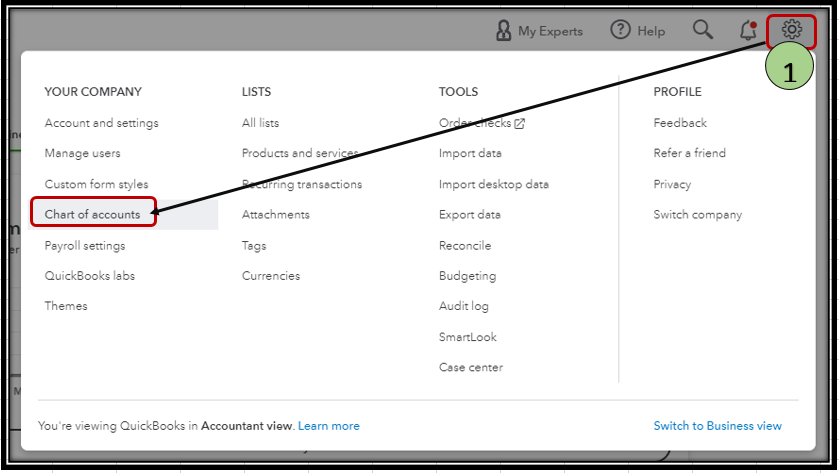The width and height of the screenshot is (839, 473).
Task: Open the Reconcile tool
Action: click(x=465, y=246)
